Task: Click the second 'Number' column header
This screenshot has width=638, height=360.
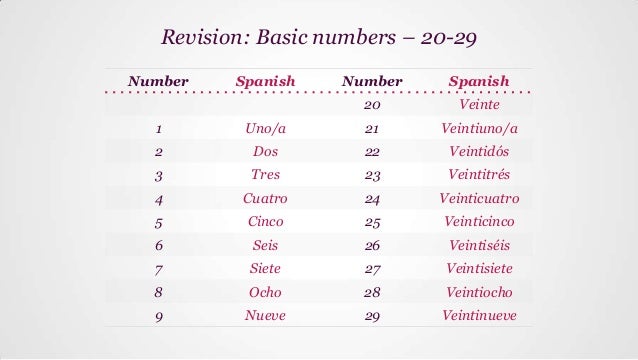Action: pos(372,81)
